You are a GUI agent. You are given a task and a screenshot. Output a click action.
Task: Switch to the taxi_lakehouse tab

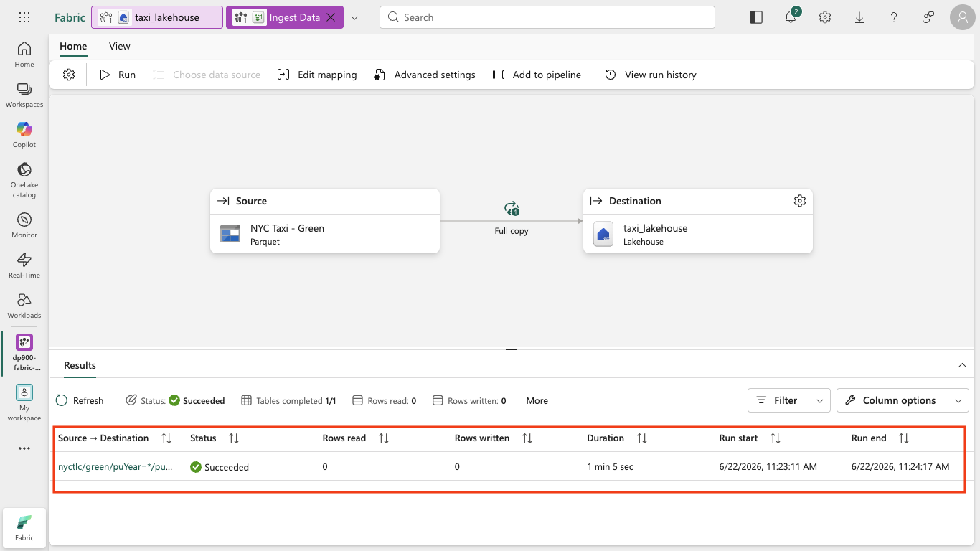pos(157,17)
